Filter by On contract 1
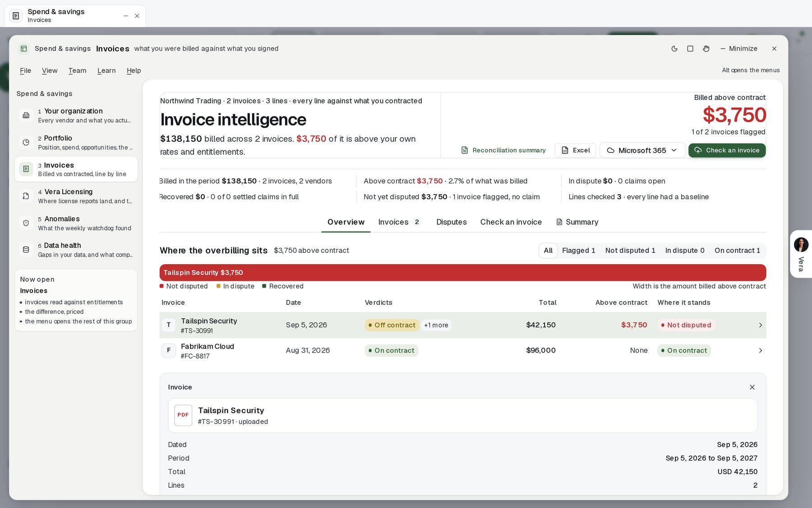 [738, 251]
